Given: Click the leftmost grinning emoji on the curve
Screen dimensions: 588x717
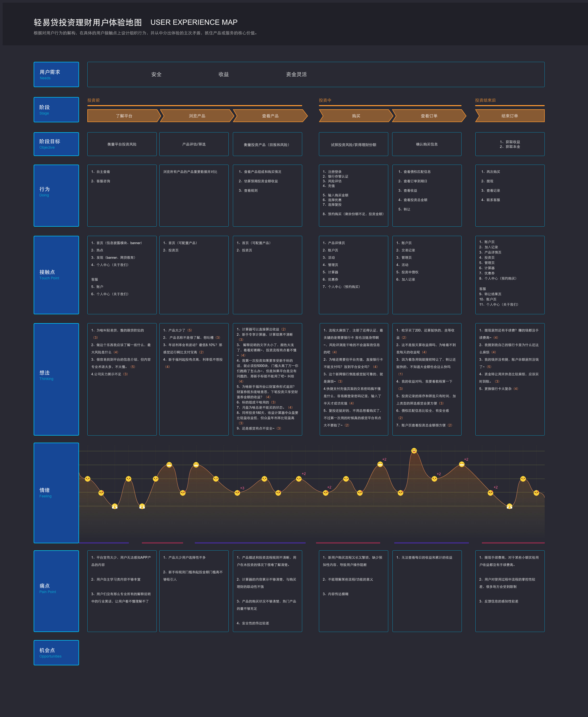Looking at the screenshot, I should (169, 465).
